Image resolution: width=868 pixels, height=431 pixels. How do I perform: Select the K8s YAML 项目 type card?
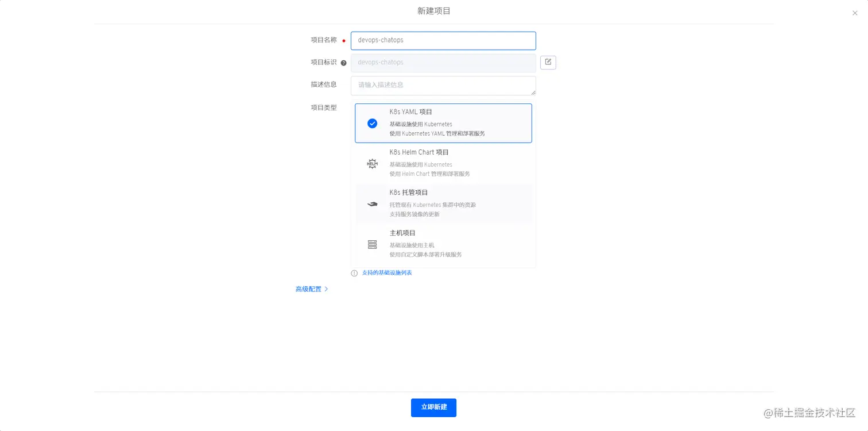(x=443, y=123)
